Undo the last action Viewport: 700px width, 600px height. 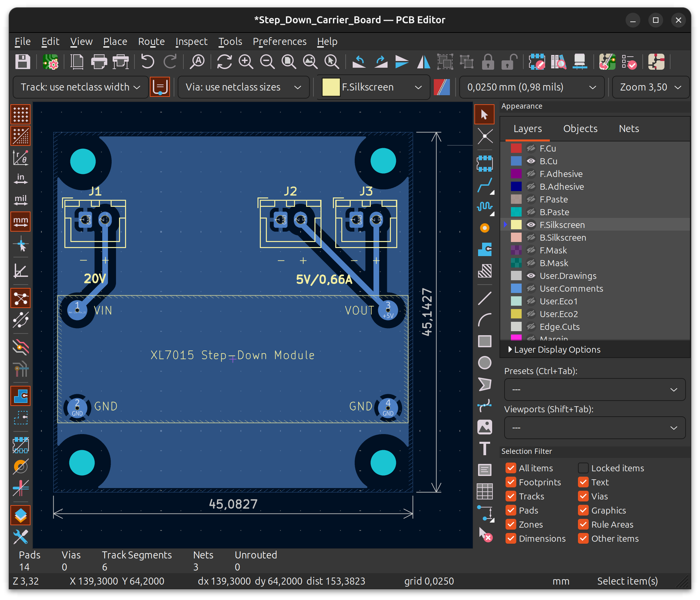(x=148, y=62)
